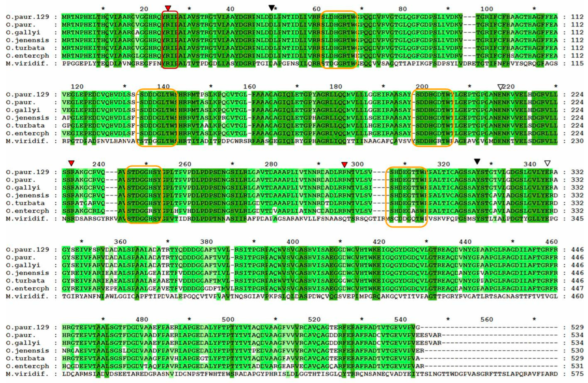Viewport: 588px width, 383px height.
Task: Click the red triangle beside position number 300
Action: [344, 164]
